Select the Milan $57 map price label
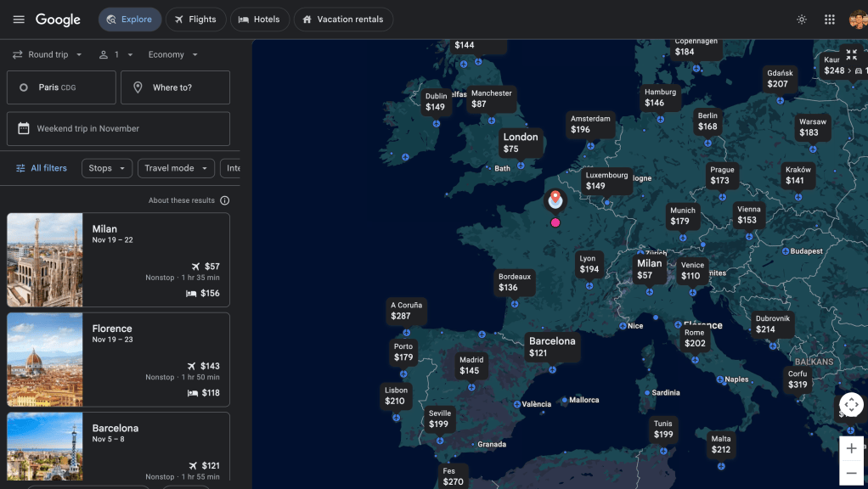868x489 pixels. pyautogui.click(x=650, y=269)
